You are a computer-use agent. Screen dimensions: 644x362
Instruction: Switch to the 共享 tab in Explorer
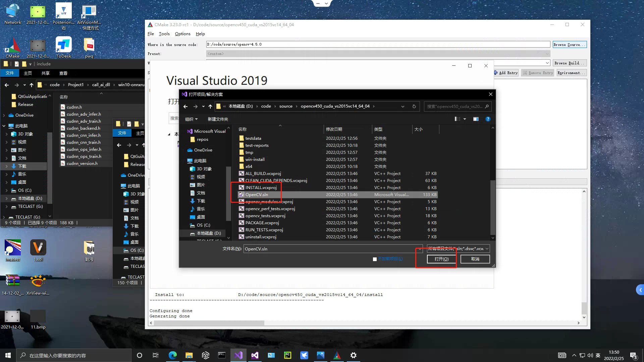[46, 73]
